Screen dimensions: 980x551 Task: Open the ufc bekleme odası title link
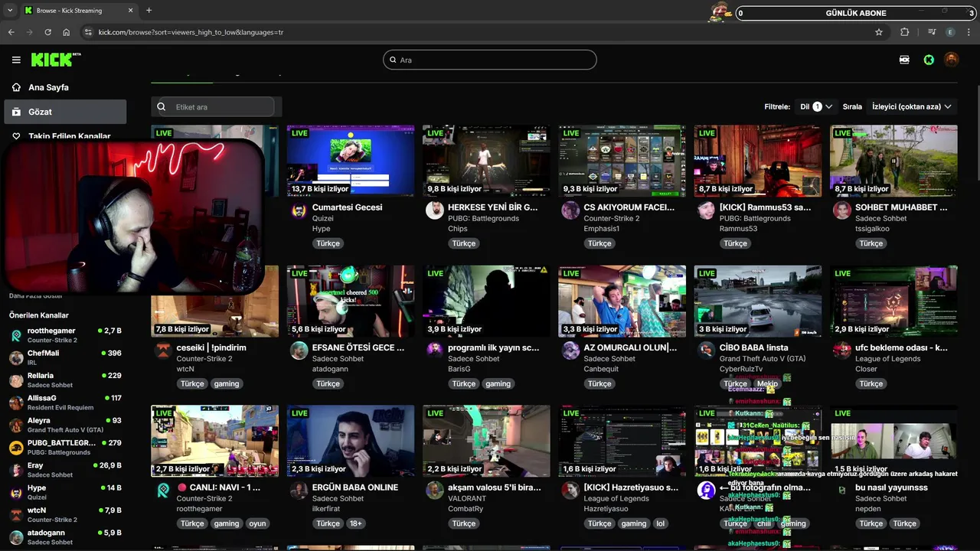click(901, 347)
